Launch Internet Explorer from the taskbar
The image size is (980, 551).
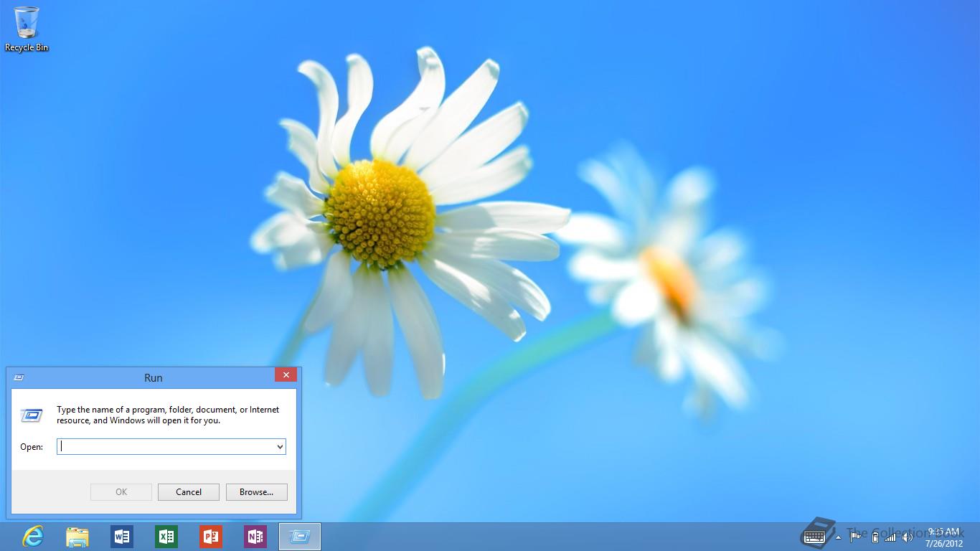coord(33,536)
